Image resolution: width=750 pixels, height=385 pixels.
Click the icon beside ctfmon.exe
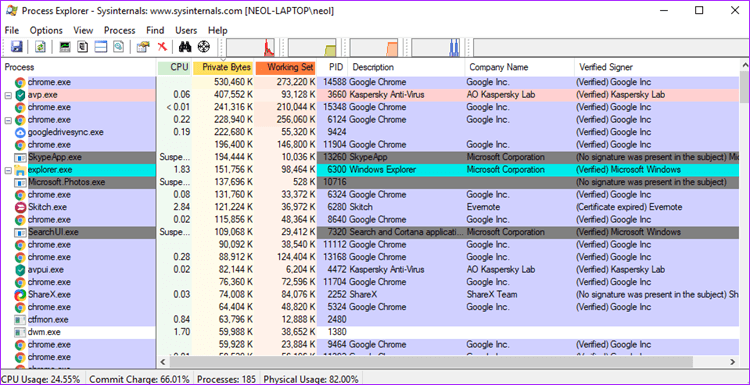(20, 319)
